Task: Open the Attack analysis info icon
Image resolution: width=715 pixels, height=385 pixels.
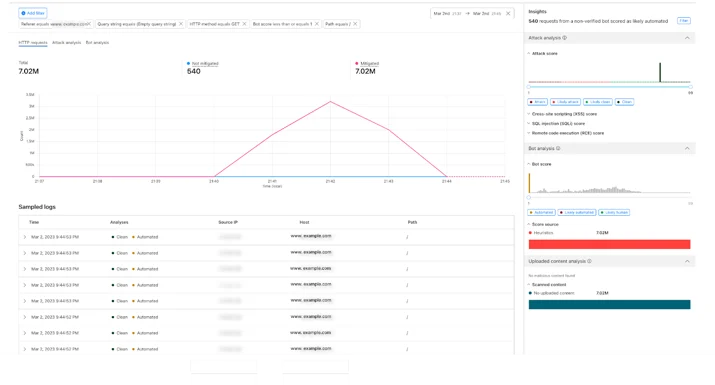Action: click(x=565, y=38)
